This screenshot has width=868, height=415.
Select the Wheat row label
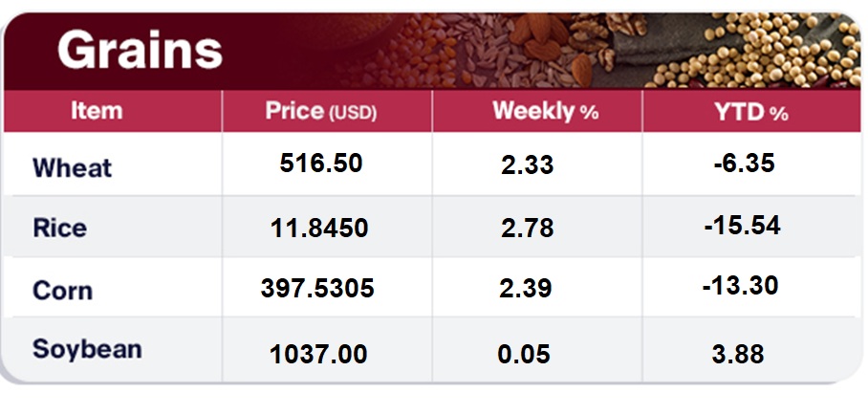(x=72, y=168)
